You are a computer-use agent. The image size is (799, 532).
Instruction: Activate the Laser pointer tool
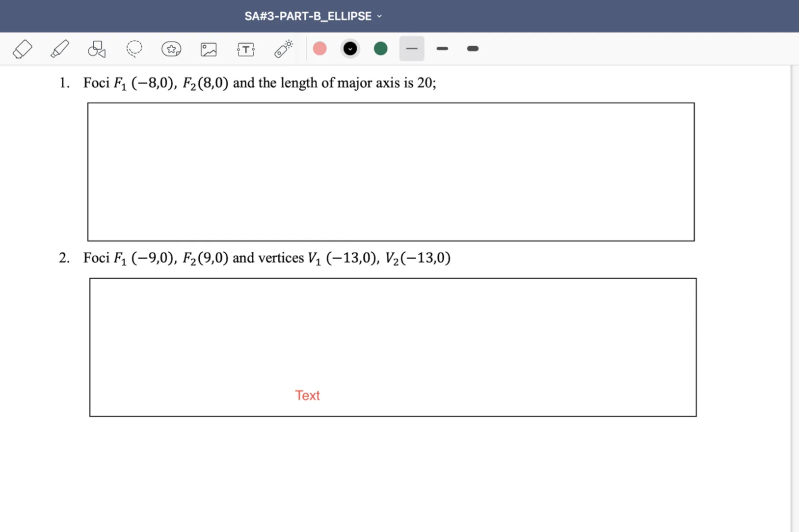coord(283,49)
